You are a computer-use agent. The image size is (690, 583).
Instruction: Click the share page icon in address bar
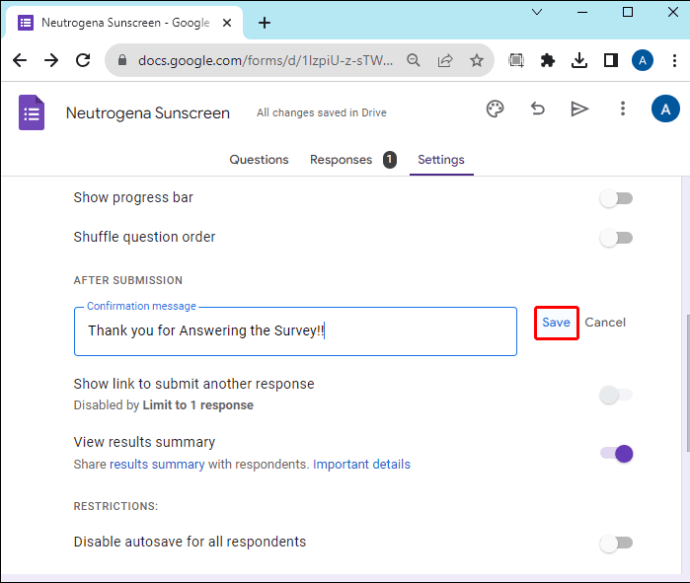pyautogui.click(x=445, y=60)
